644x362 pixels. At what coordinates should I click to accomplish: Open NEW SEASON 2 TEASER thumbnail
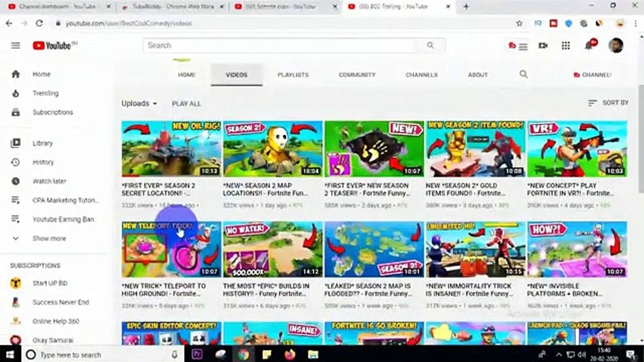point(374,149)
